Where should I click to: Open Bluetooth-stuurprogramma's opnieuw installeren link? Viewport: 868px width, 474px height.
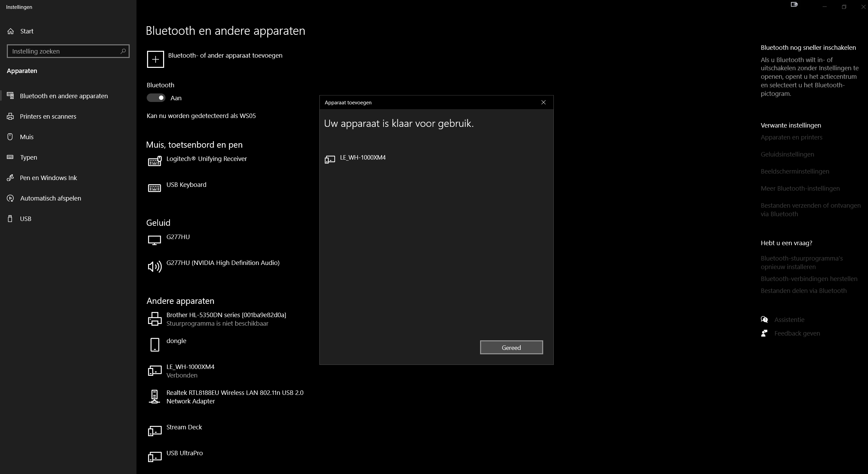point(802,263)
